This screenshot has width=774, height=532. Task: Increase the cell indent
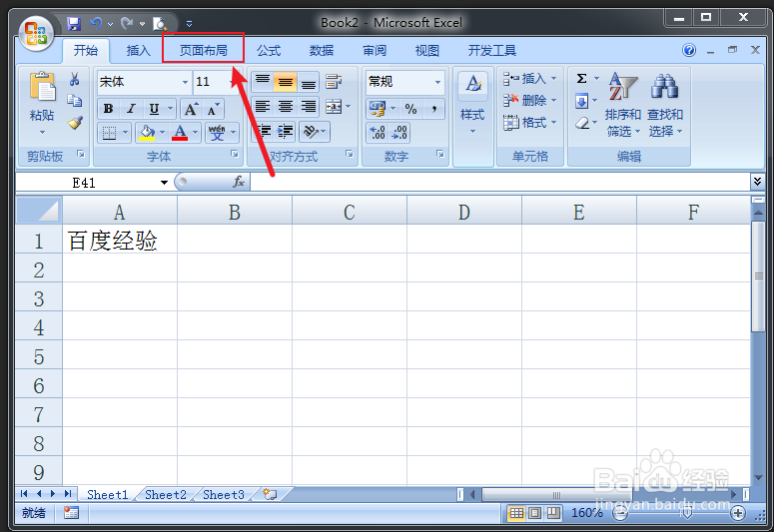[x=286, y=132]
